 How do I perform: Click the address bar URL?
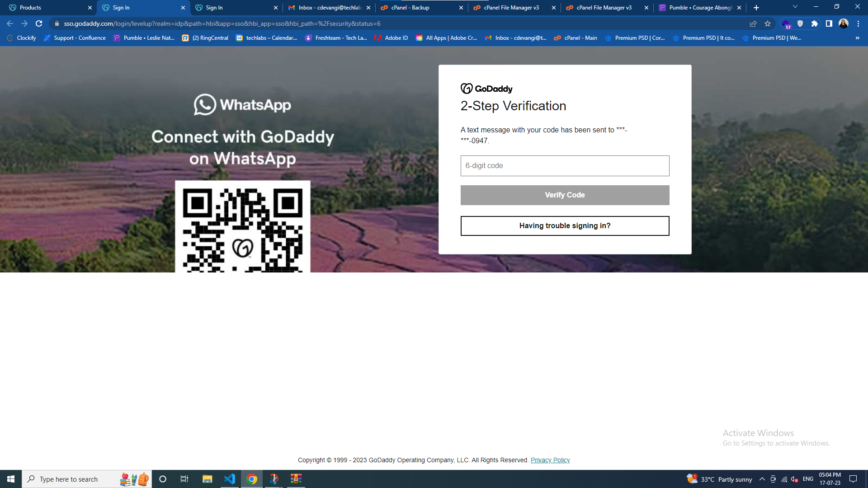222,23
